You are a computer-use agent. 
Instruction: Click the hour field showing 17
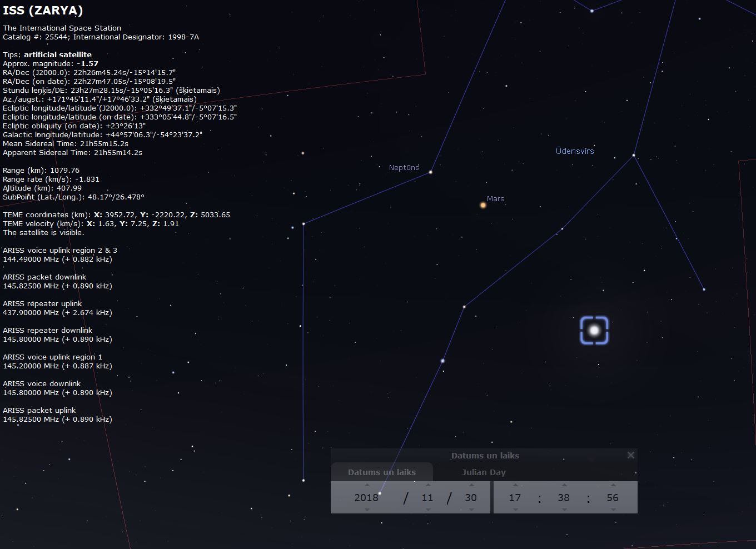click(515, 497)
